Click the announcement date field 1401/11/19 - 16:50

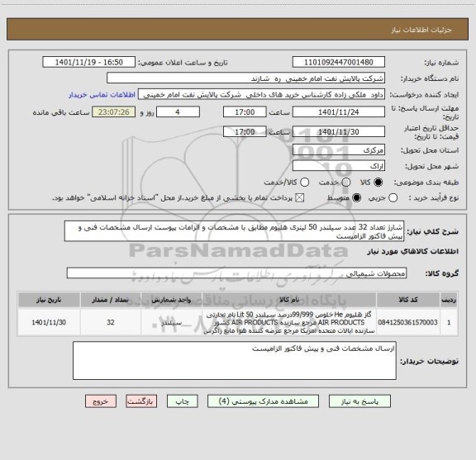pyautogui.click(x=88, y=62)
